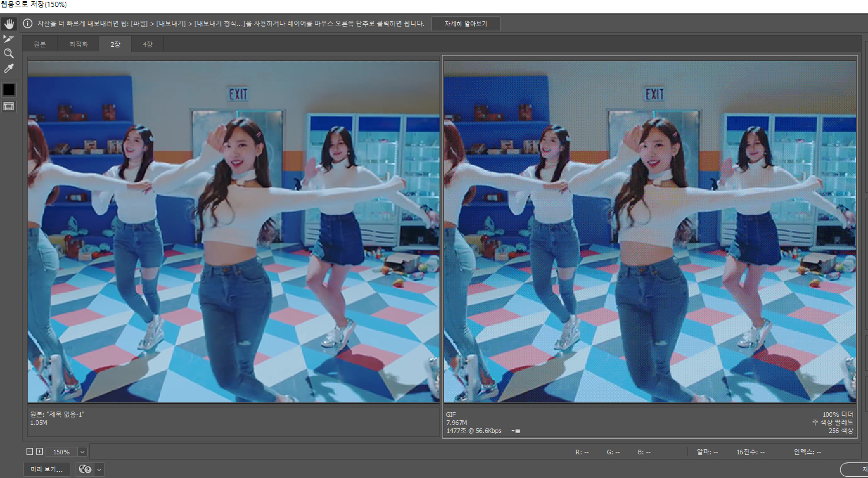Click the 알파: -- readout
This screenshot has width=868, height=478.
tap(707, 452)
